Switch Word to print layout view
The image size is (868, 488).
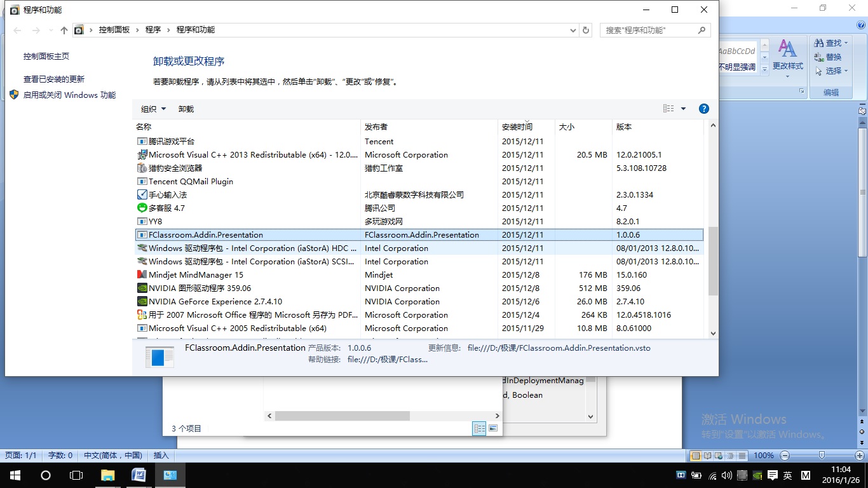pos(696,456)
